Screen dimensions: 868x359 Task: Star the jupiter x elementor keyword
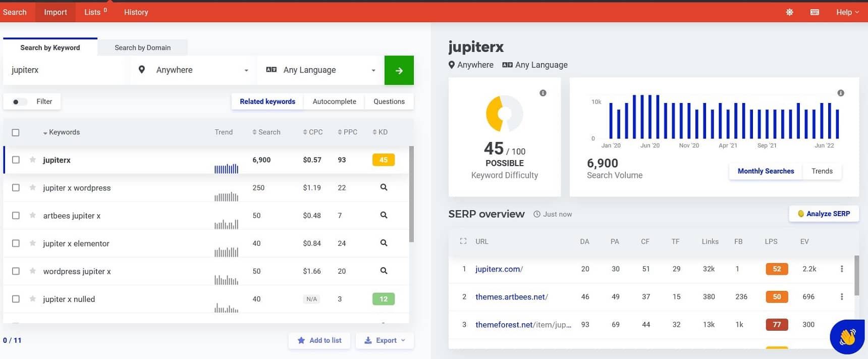(32, 243)
